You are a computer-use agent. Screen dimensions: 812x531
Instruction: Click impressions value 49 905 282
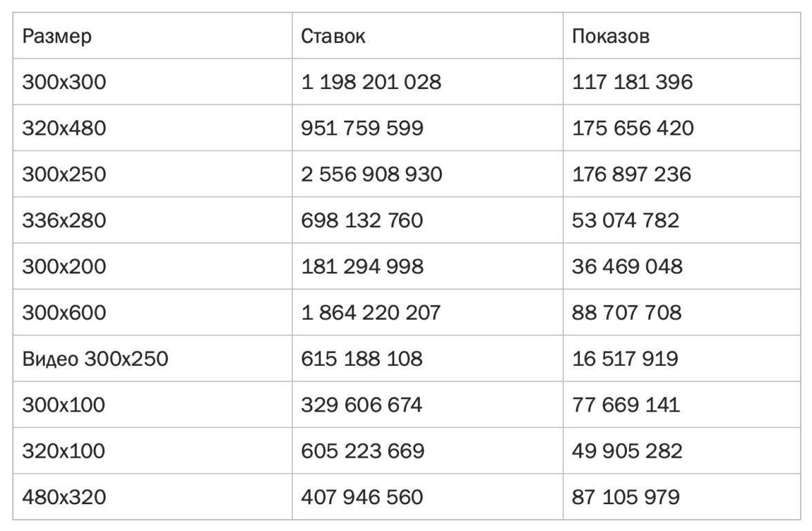[x=627, y=451]
